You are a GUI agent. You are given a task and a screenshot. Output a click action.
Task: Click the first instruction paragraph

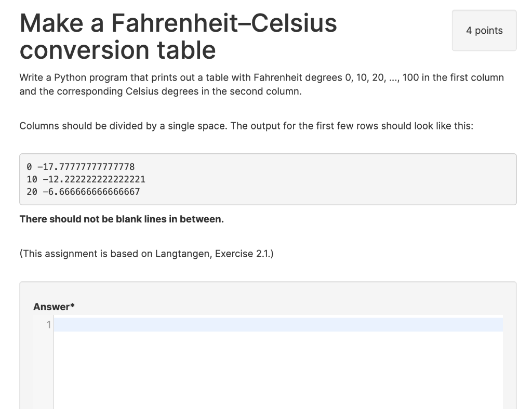point(262,84)
